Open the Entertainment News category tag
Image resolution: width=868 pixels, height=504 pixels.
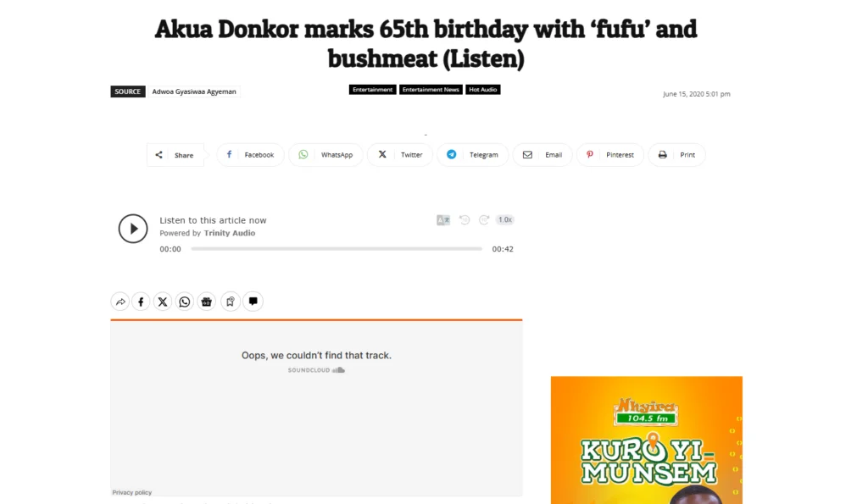[x=431, y=90]
